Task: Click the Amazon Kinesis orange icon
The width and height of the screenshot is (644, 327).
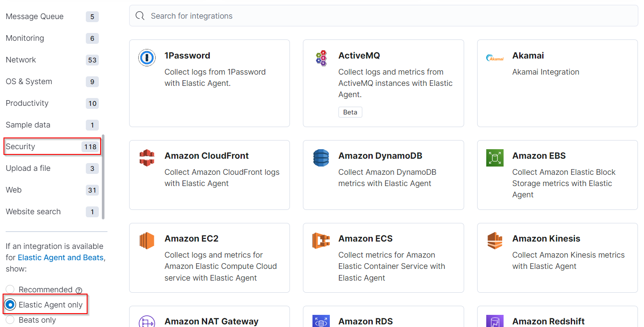Action: click(495, 240)
